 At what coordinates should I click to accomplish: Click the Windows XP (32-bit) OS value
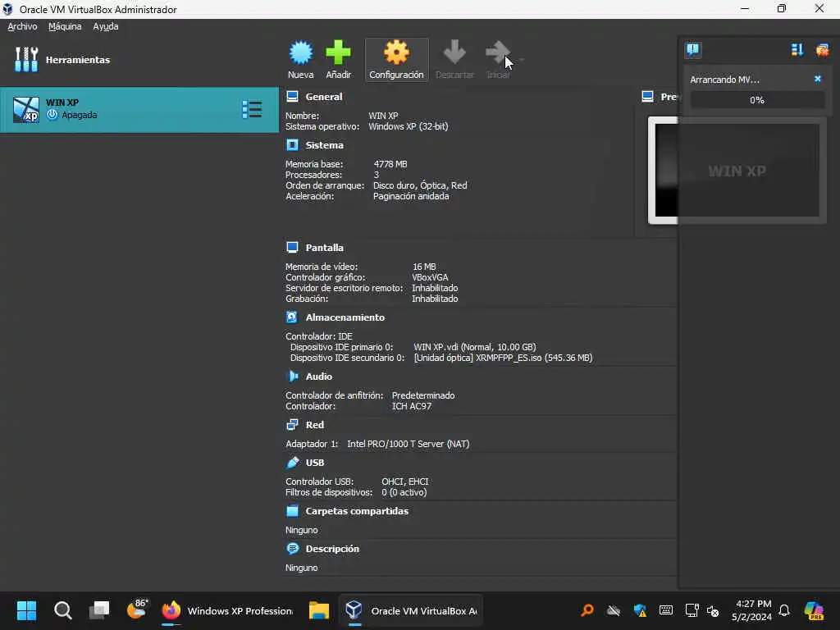409,126
